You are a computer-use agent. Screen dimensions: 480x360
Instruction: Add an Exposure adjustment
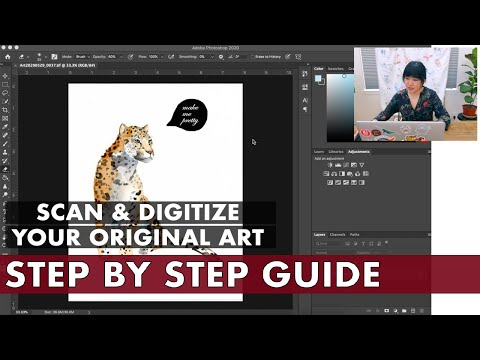354,165
